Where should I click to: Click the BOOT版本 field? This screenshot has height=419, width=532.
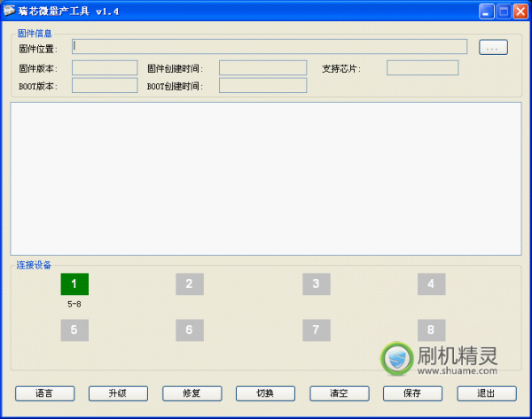click(x=105, y=85)
